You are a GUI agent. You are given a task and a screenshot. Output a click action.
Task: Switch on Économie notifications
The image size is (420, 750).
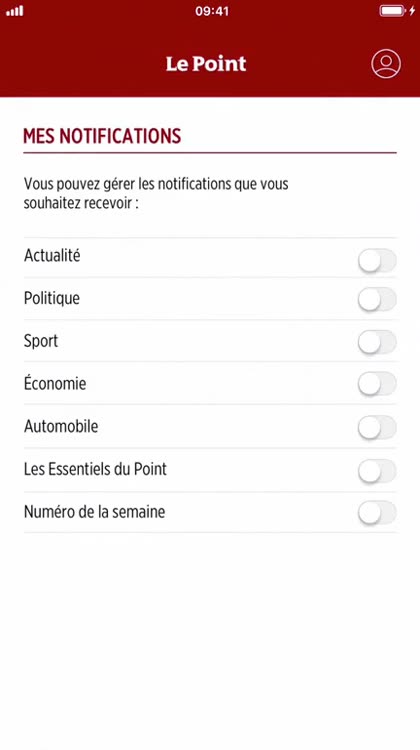tap(377, 384)
